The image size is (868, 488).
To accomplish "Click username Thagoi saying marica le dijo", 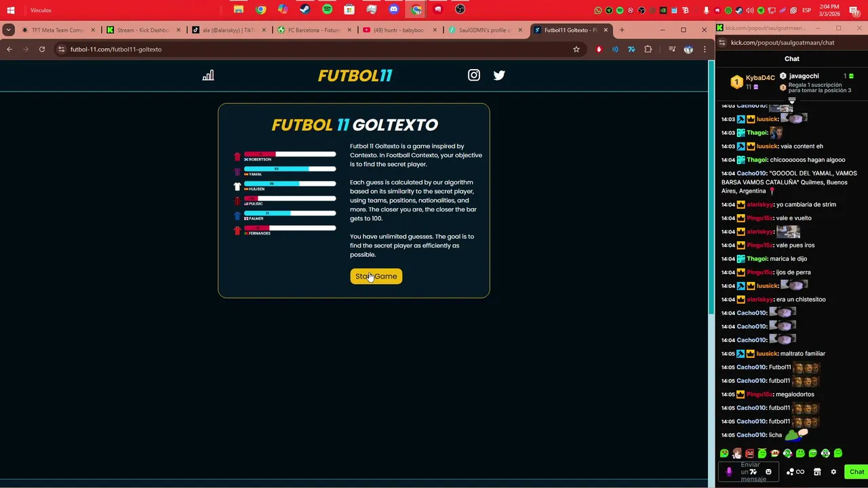I will pyautogui.click(x=757, y=258).
